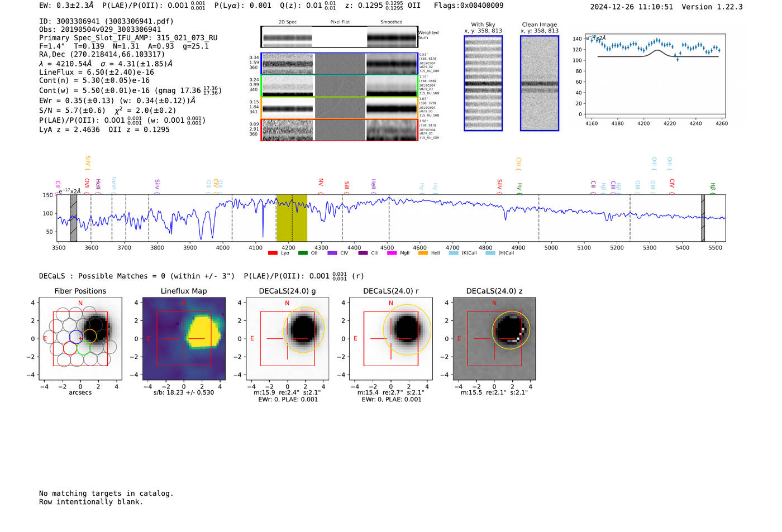Click the S/N = 5.7(±0.6) text
This screenshot has height=532, width=782.
[x=72, y=111]
